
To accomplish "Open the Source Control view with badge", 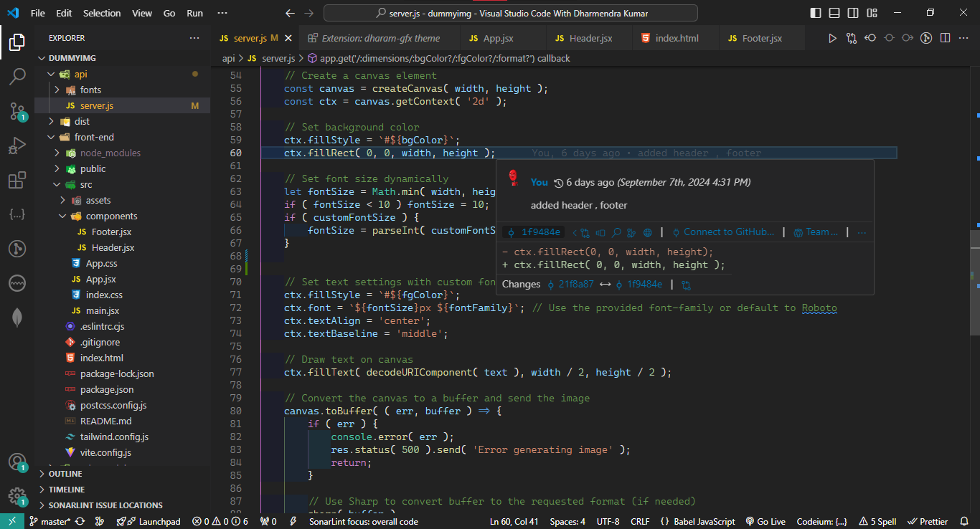I will (17, 110).
